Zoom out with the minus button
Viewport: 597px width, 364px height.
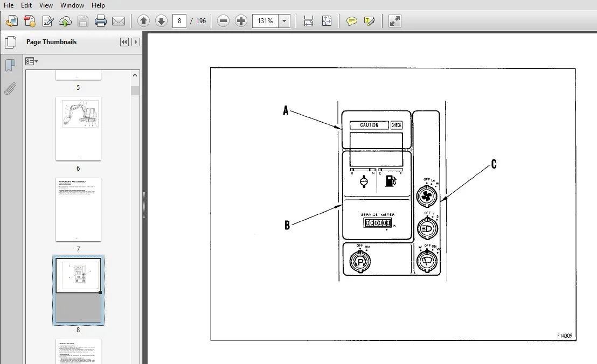pyautogui.click(x=223, y=21)
